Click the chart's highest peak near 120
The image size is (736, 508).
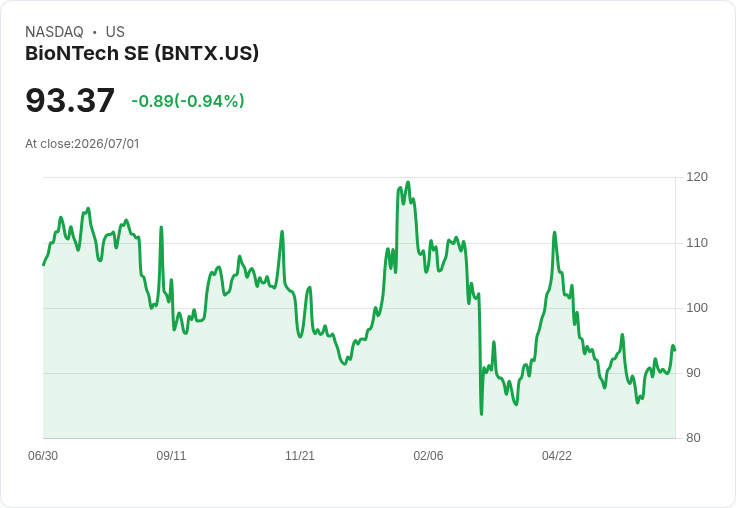coord(408,182)
